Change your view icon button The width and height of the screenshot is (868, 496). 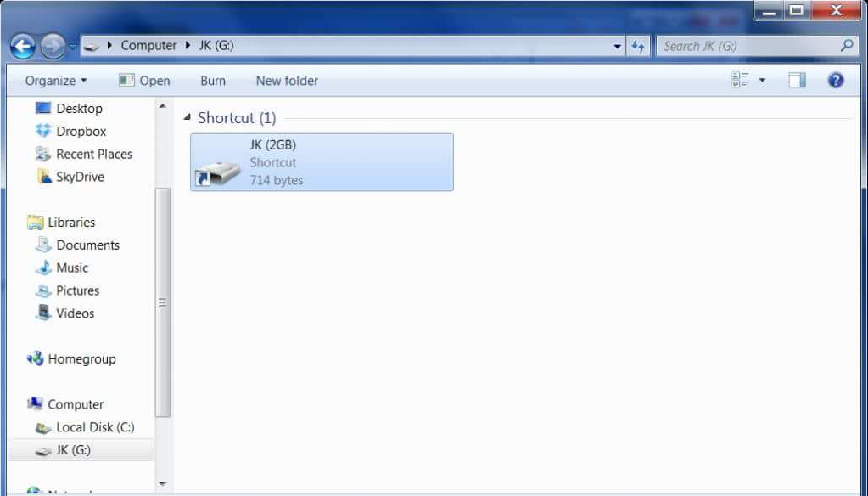pos(740,80)
